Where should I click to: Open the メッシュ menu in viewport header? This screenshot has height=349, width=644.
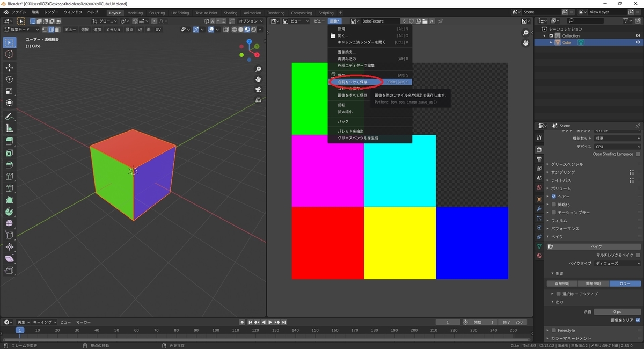[x=113, y=30]
